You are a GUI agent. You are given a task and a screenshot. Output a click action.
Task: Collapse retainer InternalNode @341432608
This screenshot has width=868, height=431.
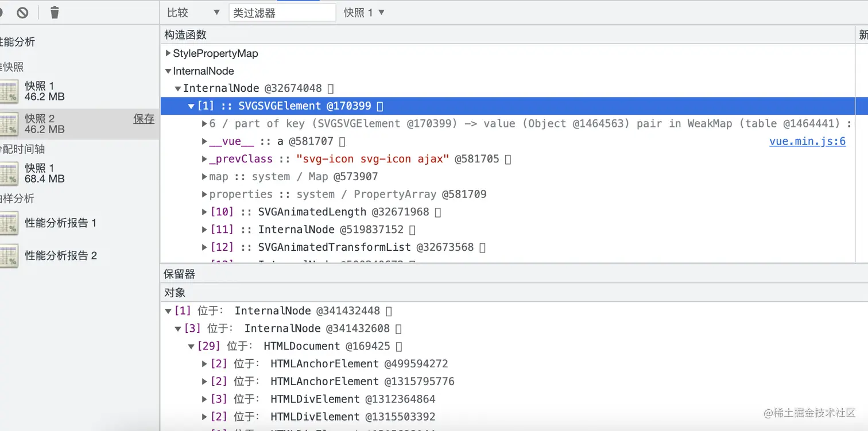pos(178,329)
